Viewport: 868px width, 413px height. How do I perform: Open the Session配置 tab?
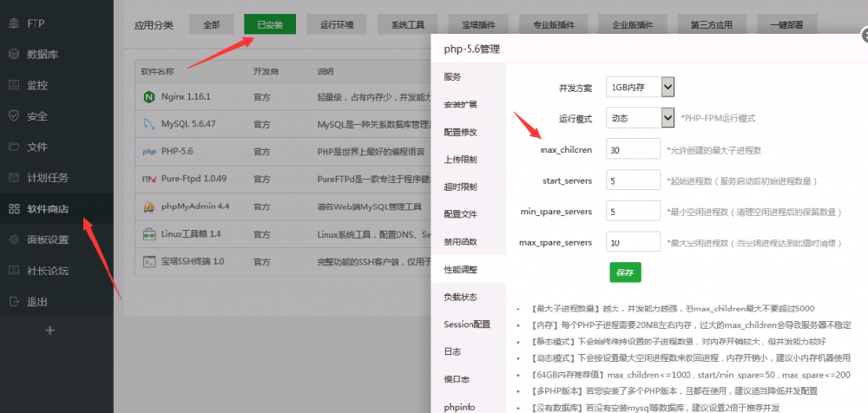click(469, 324)
